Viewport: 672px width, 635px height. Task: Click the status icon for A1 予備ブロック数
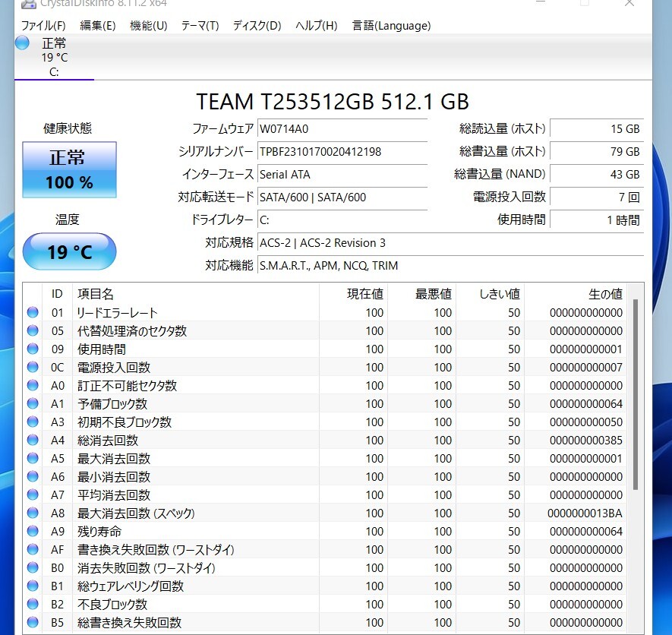click(33, 403)
